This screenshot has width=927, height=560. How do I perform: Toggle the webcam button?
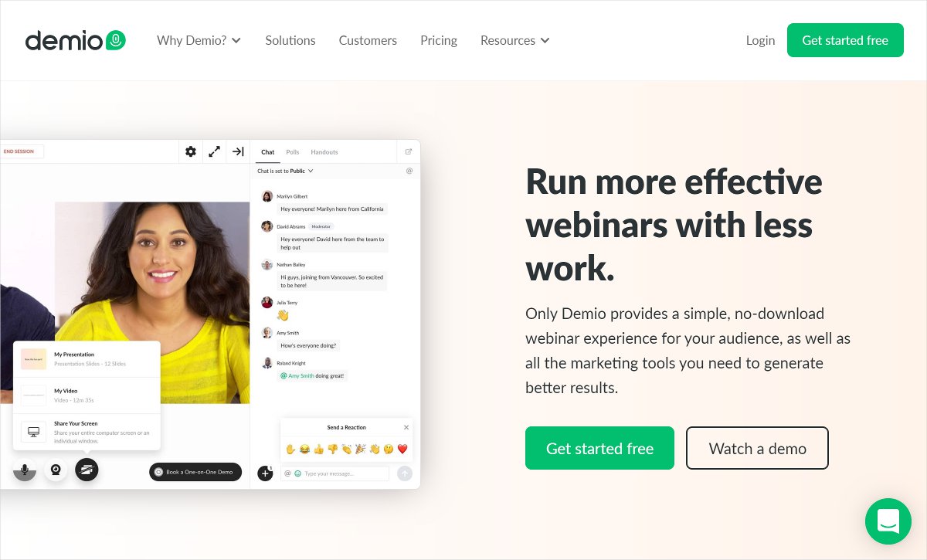(56, 470)
